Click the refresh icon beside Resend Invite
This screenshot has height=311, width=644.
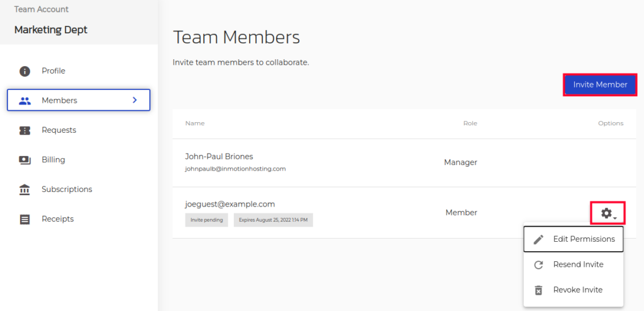[x=538, y=265]
